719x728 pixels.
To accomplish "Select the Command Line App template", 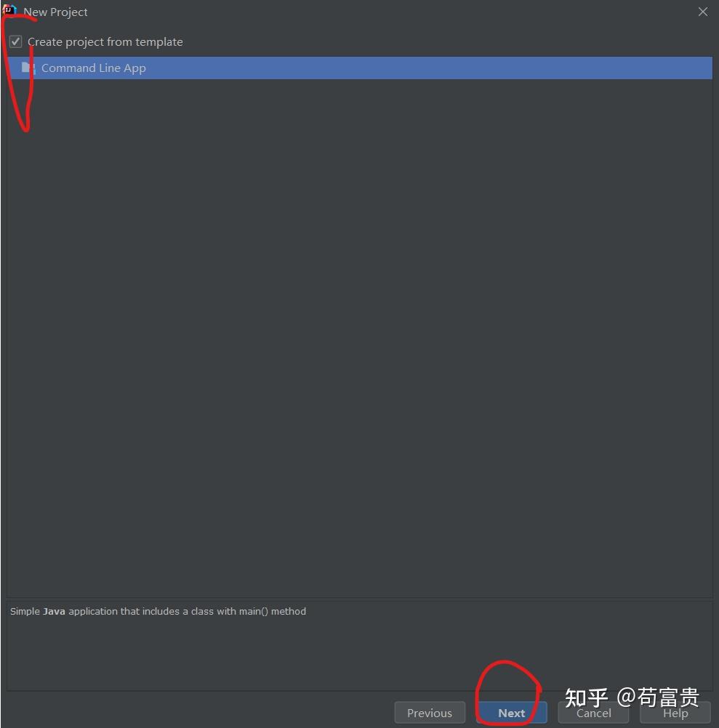I will click(360, 68).
